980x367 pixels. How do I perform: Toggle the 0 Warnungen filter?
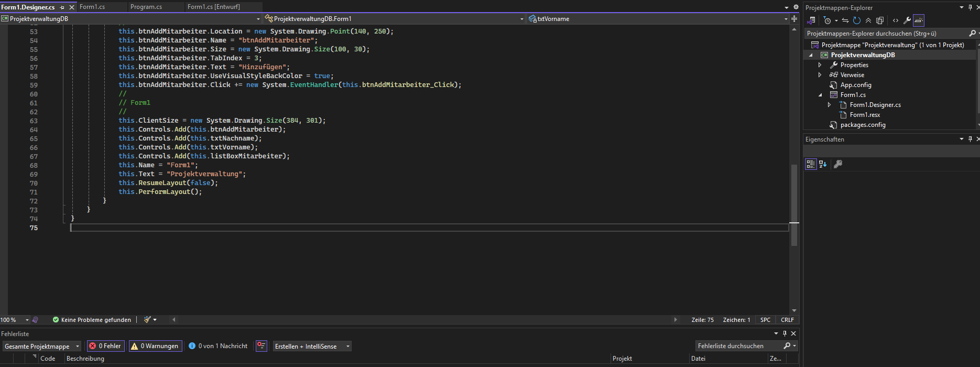pos(155,346)
